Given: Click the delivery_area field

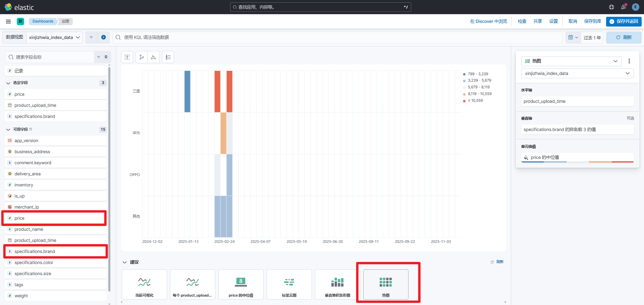Looking at the screenshot, I should pos(56,174).
